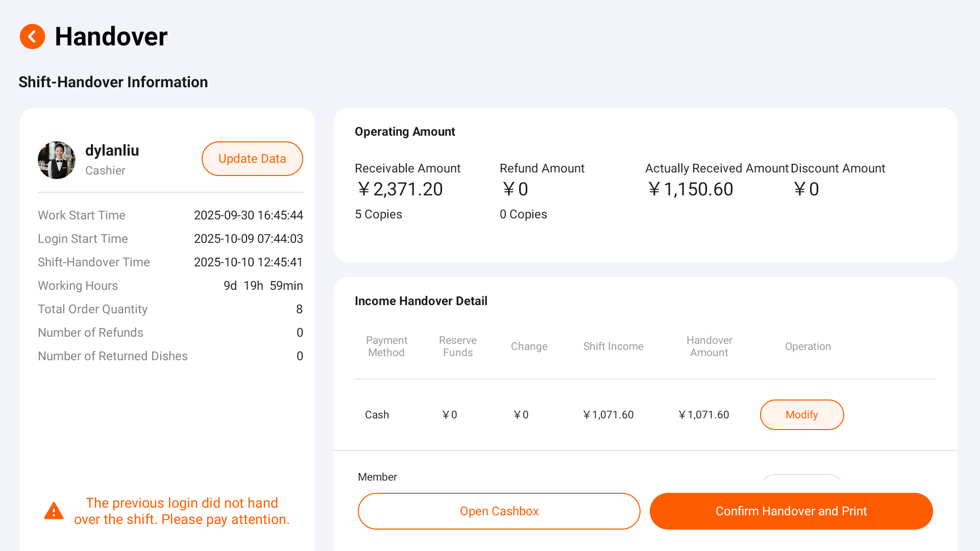Click the Receivable Amount value

pyautogui.click(x=400, y=189)
